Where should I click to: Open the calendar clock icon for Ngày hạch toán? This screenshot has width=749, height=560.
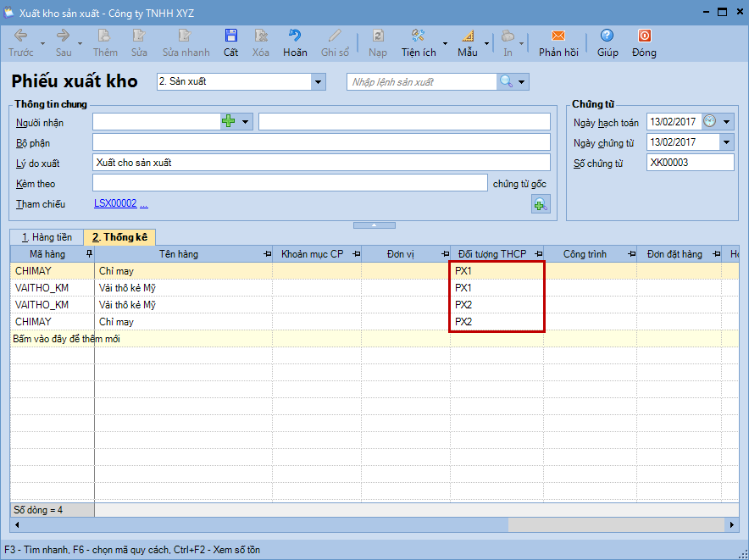tap(710, 122)
